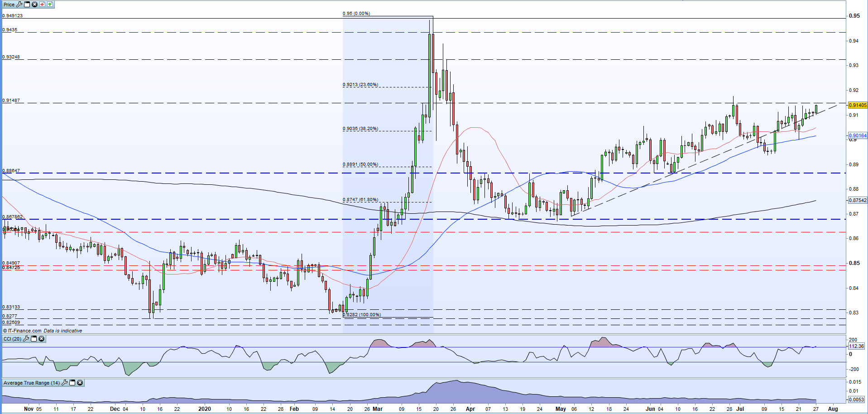Image resolution: width=868 pixels, height=414 pixels.
Task: Select the 0.90164 blue moving average tag
Action: click(x=858, y=135)
